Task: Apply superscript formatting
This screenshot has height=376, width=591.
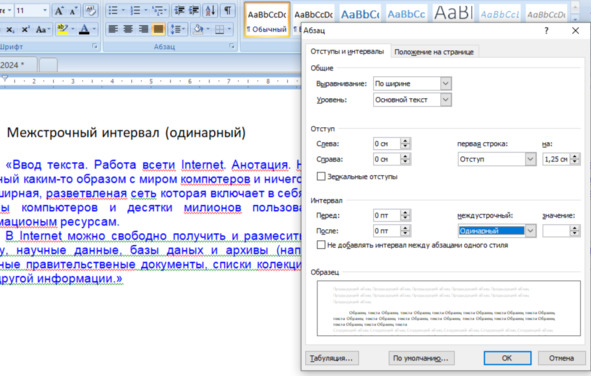Action: [x=25, y=29]
